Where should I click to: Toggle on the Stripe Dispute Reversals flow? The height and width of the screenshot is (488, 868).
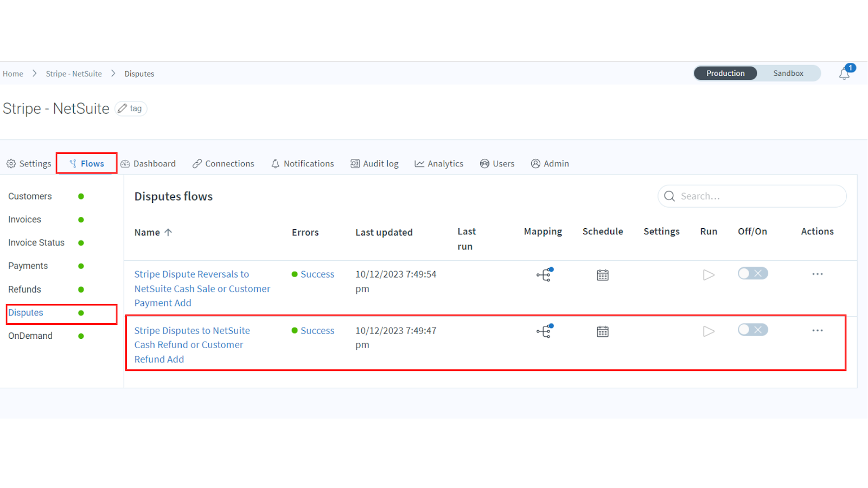point(752,273)
